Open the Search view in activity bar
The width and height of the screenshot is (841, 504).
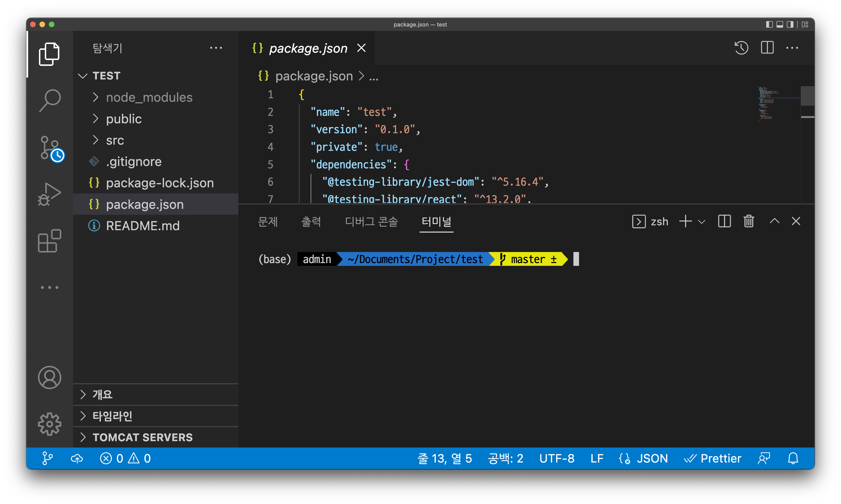coord(50,101)
